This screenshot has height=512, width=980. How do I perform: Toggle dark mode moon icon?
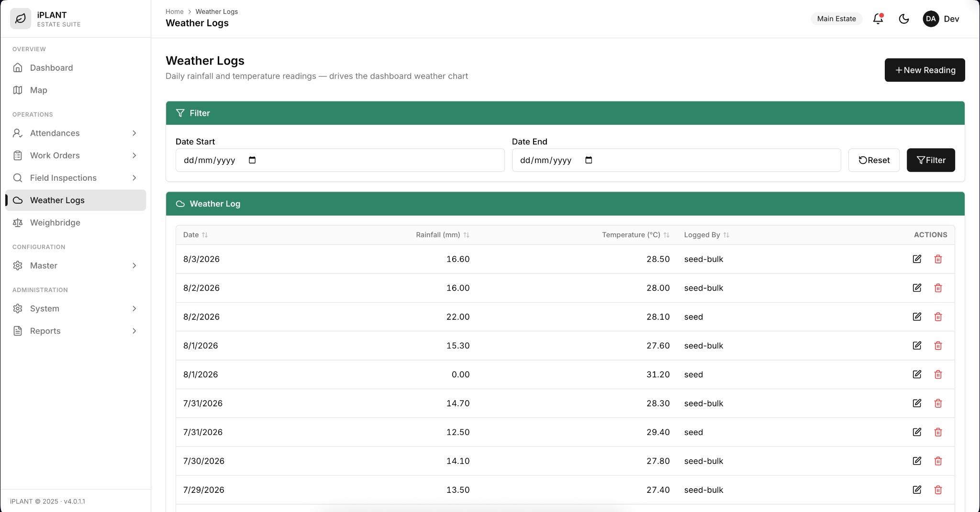(904, 19)
